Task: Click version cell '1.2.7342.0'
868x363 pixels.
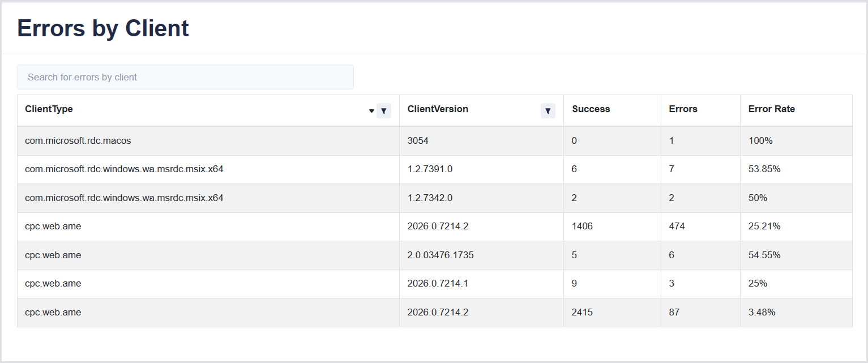Action: [x=481, y=198]
